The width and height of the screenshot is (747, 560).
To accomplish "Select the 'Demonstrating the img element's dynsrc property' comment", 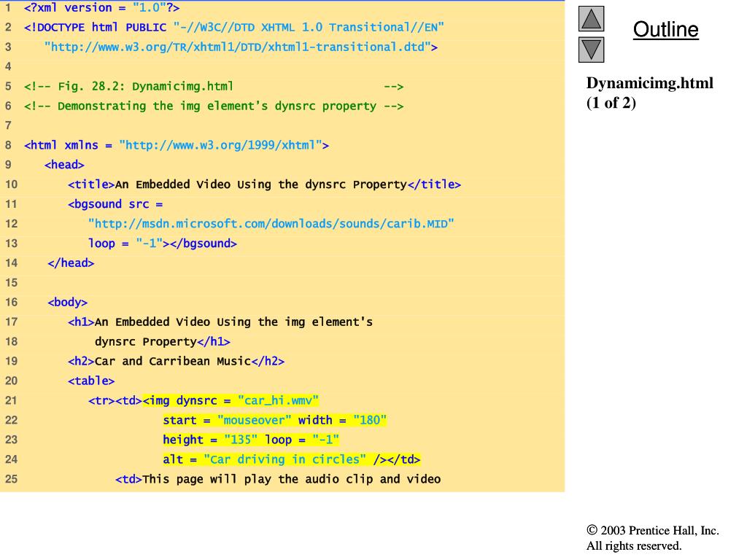I will [214, 106].
